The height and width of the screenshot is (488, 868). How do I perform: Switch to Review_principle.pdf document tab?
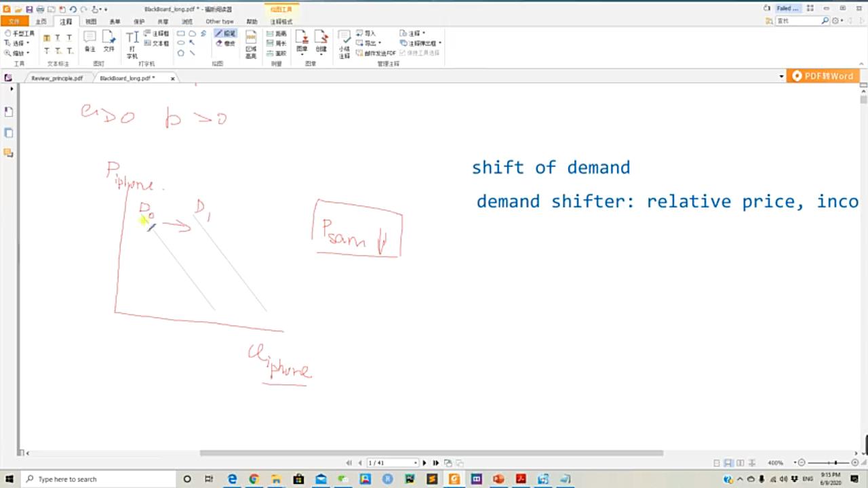[x=57, y=78]
